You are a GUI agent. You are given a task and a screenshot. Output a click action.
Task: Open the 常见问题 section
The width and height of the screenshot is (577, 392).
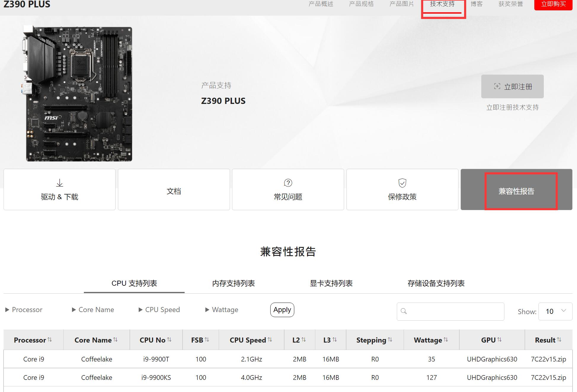click(x=288, y=189)
